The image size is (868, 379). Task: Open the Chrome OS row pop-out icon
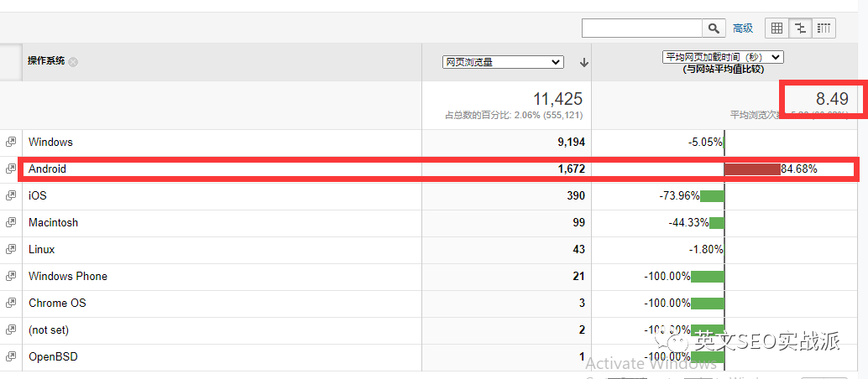pos(11,304)
